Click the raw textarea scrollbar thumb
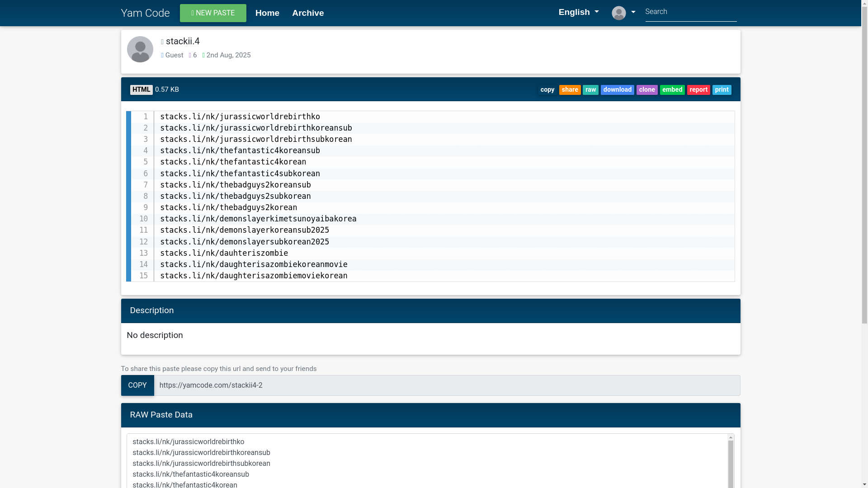This screenshot has height=488, width=868. [731, 464]
